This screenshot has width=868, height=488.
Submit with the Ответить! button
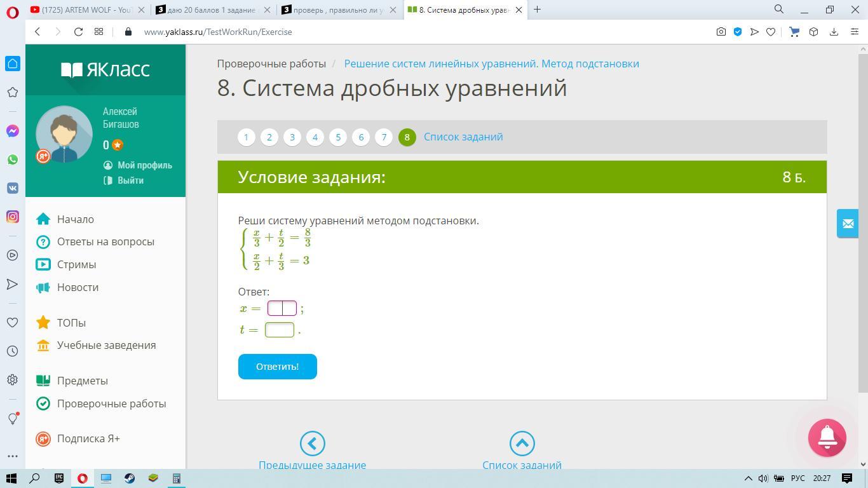(x=278, y=367)
